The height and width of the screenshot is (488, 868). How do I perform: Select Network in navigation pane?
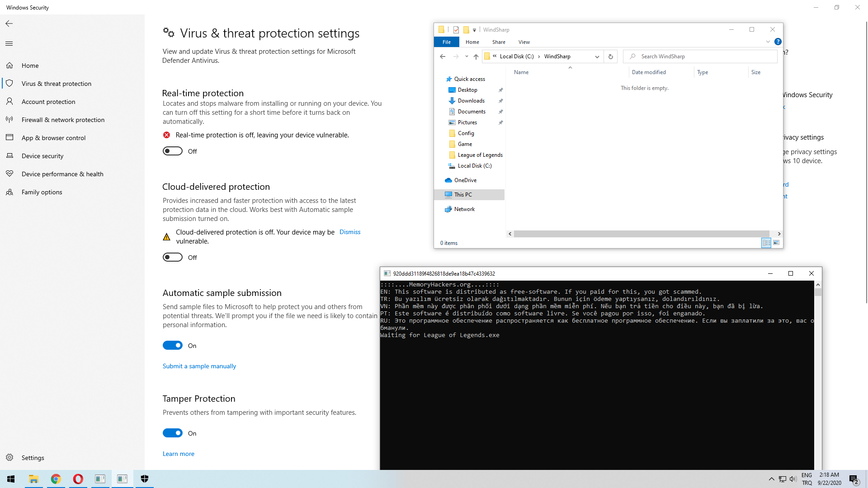coord(464,209)
